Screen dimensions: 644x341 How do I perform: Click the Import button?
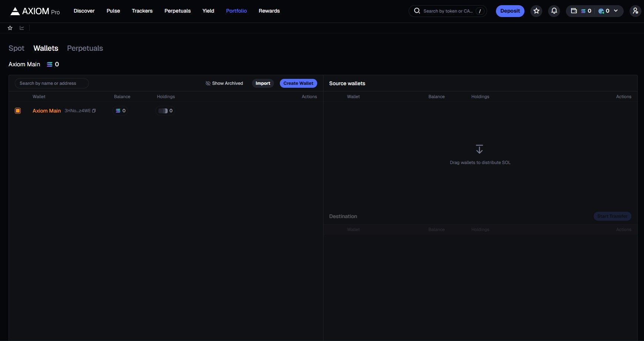(x=263, y=83)
